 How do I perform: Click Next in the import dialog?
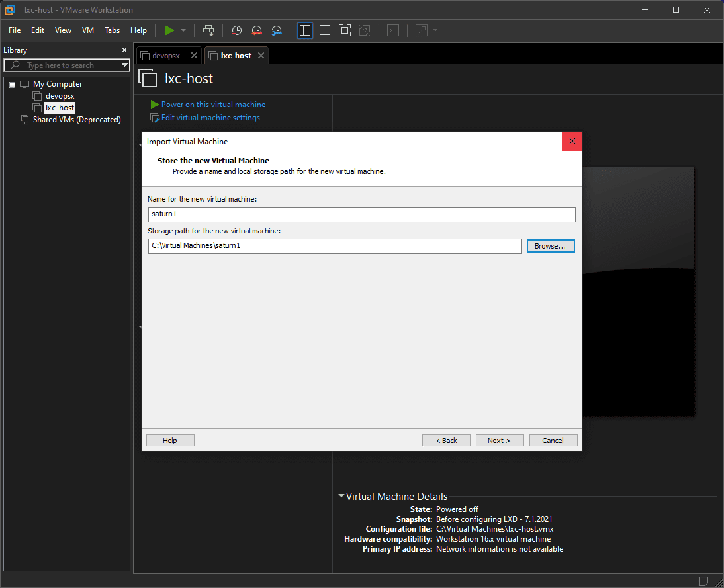pyautogui.click(x=499, y=441)
